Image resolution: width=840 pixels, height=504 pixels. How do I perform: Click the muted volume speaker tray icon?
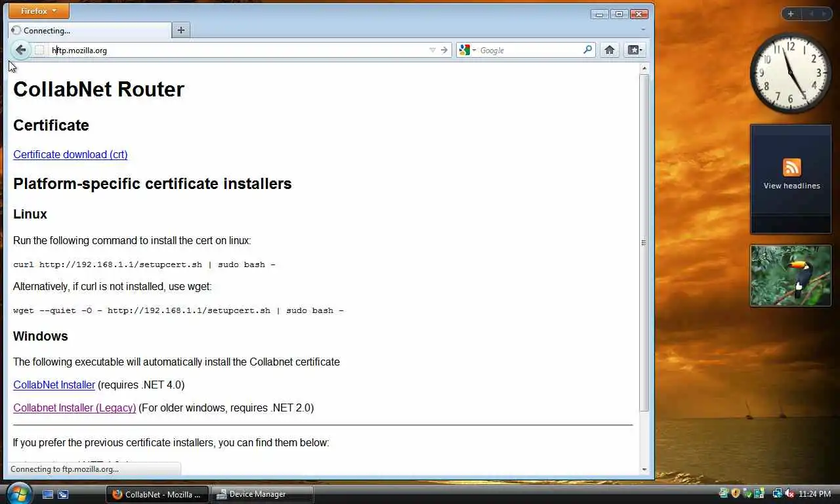pos(789,493)
